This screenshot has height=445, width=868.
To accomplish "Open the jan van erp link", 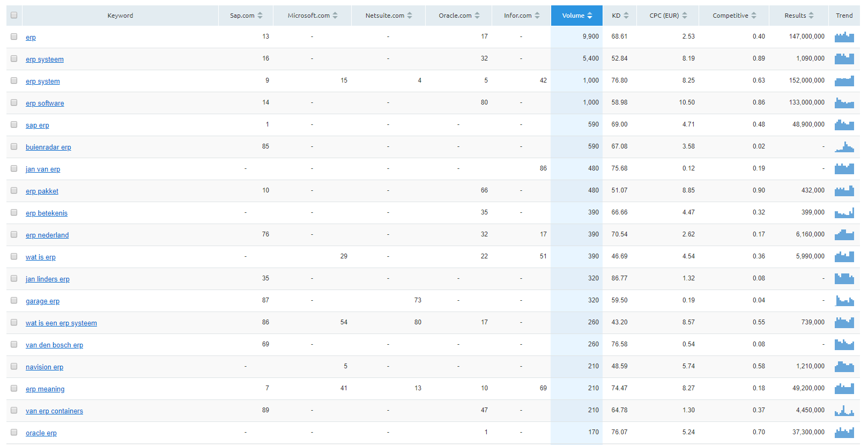I will tap(43, 169).
